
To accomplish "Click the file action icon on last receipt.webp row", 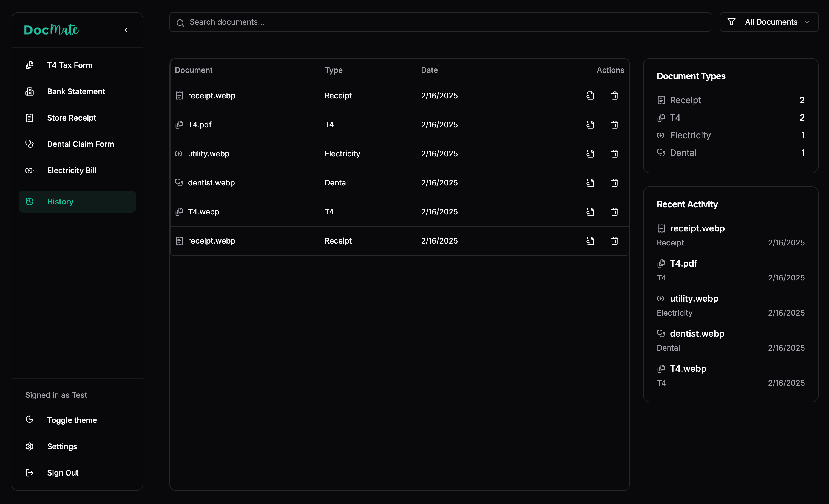I will pos(590,241).
